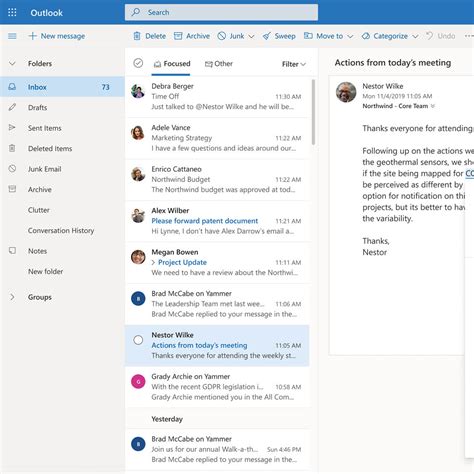Screen dimensions: 474x474
Task: Click the Sent Items arrow icon
Action: tap(12, 128)
